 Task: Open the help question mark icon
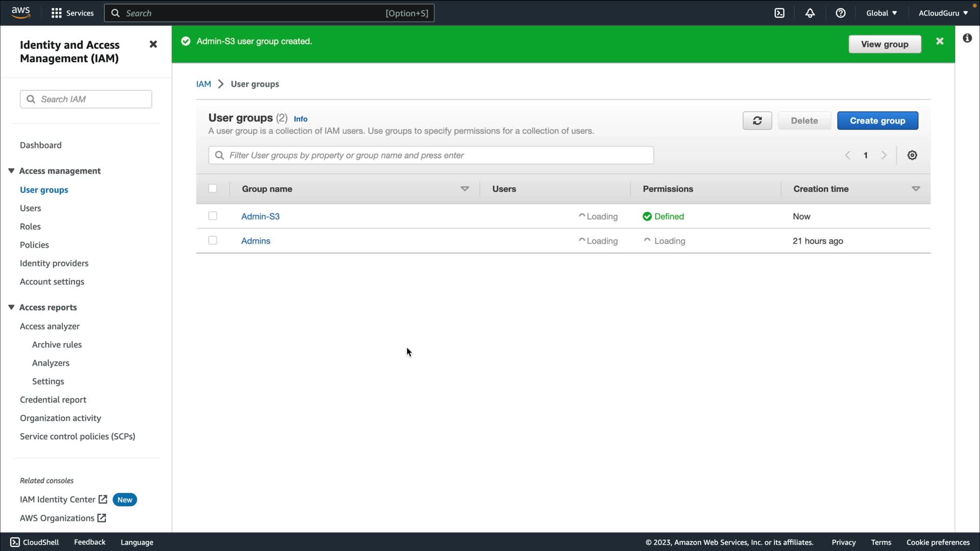point(841,13)
